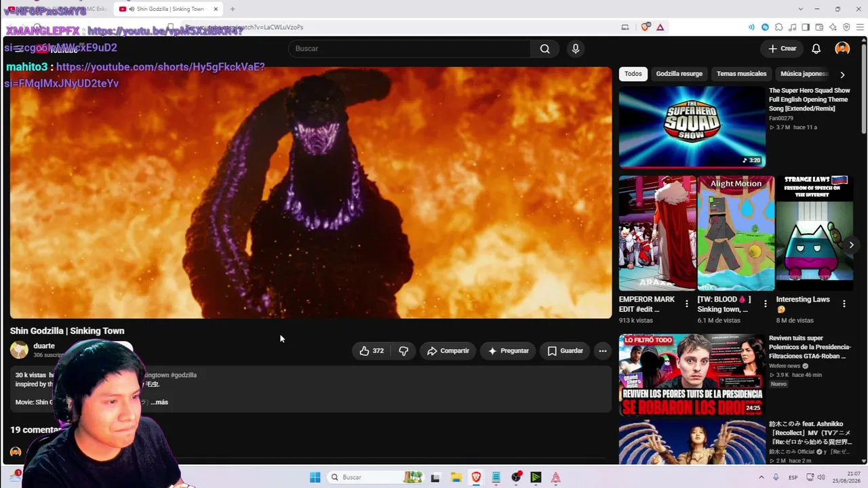Image resolution: width=868 pixels, height=488 pixels.
Task: Open Windows Start menu
Action: click(x=315, y=477)
